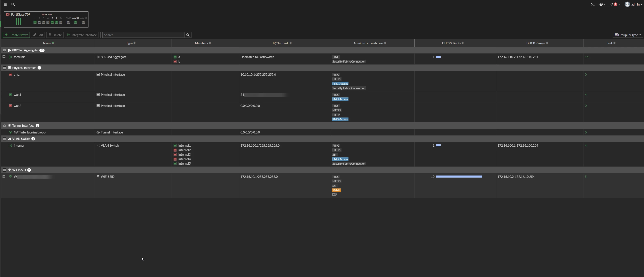Screen dimensions: 644x277
Task: Click the wan1 green status icon
Action: 10,95
